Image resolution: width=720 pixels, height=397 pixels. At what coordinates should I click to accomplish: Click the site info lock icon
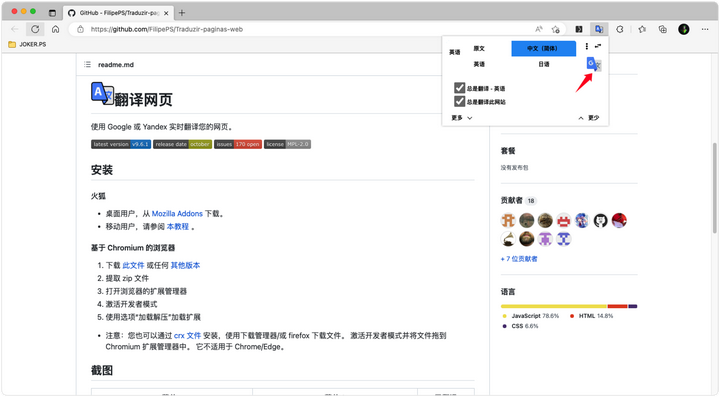pyautogui.click(x=80, y=29)
